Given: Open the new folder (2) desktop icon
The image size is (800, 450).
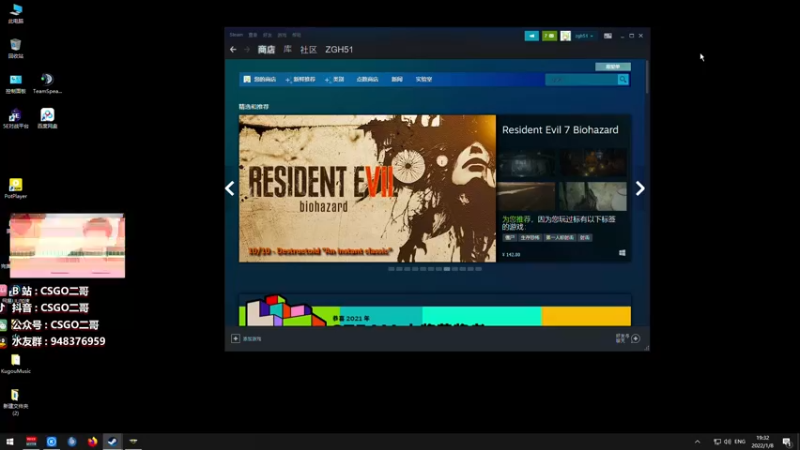Looking at the screenshot, I should tap(15, 402).
